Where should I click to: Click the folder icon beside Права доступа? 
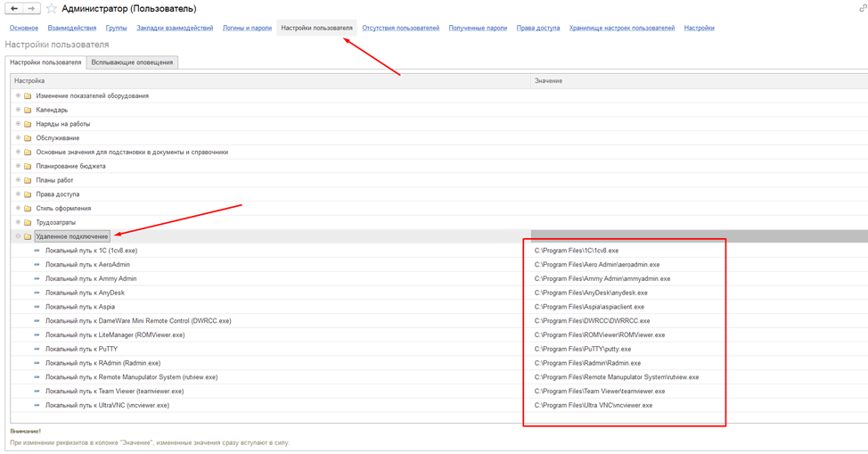(28, 194)
